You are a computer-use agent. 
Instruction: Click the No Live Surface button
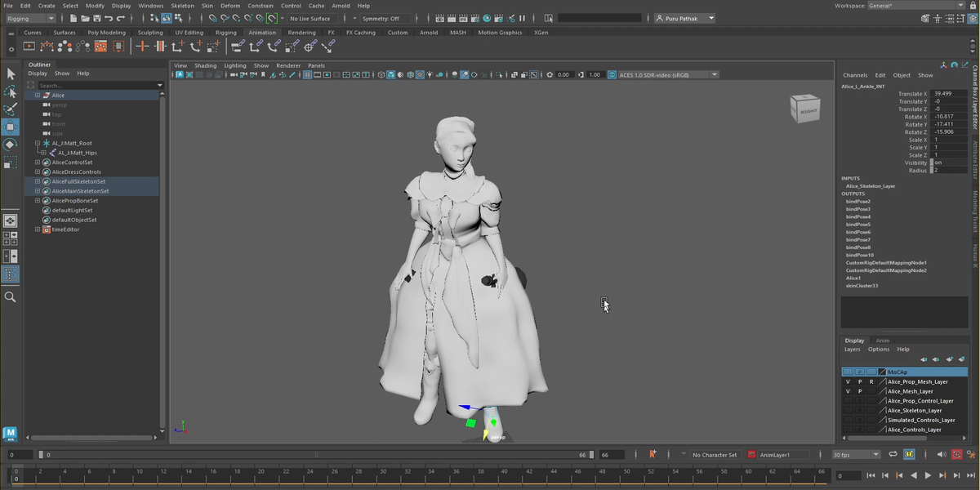310,18
